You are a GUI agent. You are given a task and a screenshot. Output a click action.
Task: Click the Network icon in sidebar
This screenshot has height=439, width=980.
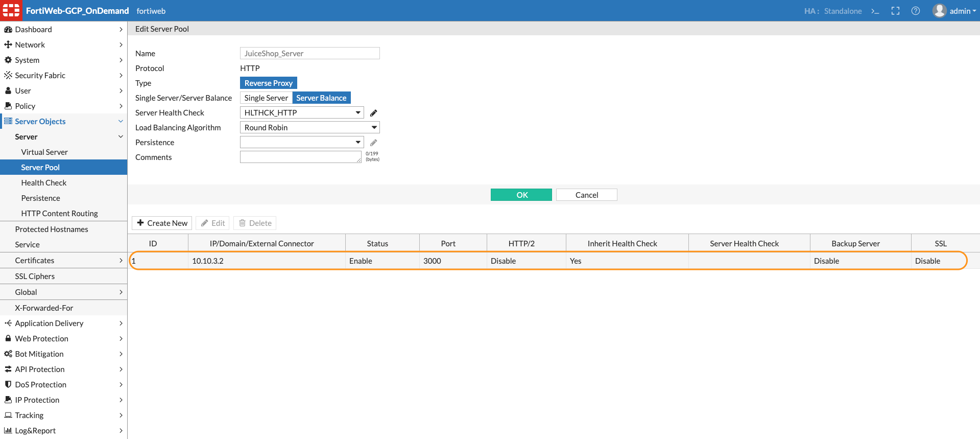pos(8,45)
